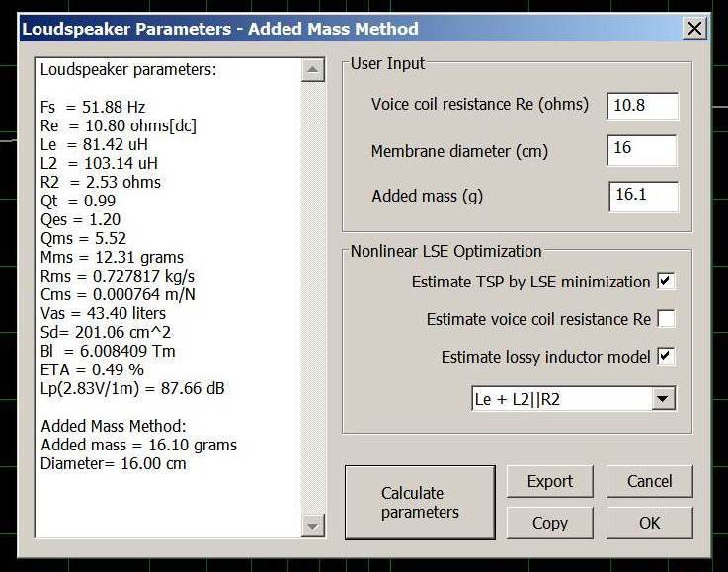Select the L2 = 103.14 uH line
728x572 pixels.
[x=100, y=163]
